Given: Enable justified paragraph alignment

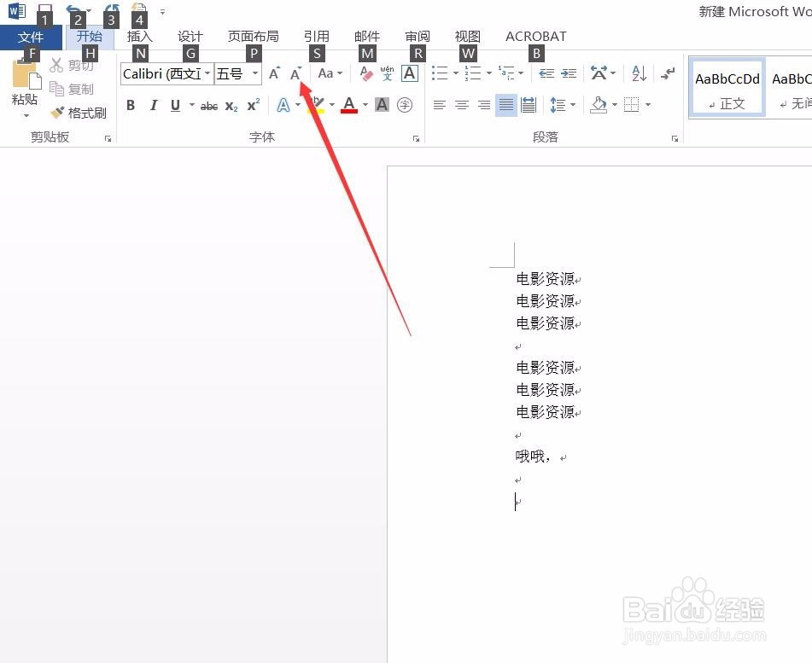Looking at the screenshot, I should [505, 105].
